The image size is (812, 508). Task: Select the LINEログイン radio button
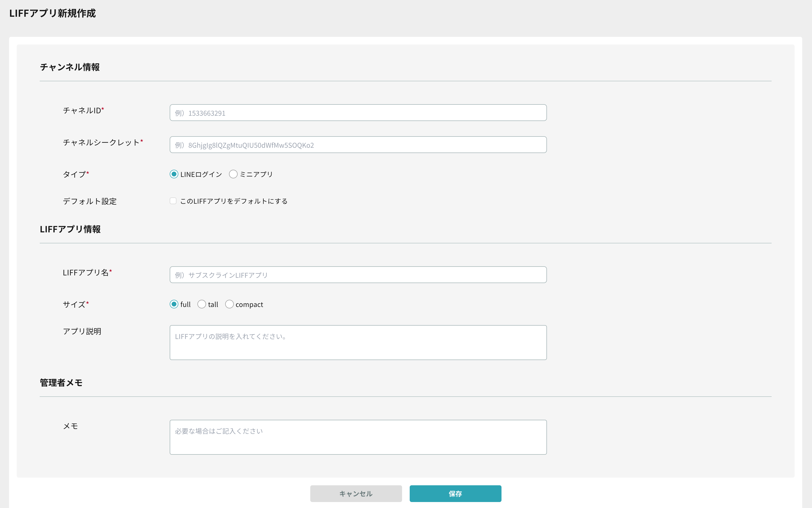point(174,174)
